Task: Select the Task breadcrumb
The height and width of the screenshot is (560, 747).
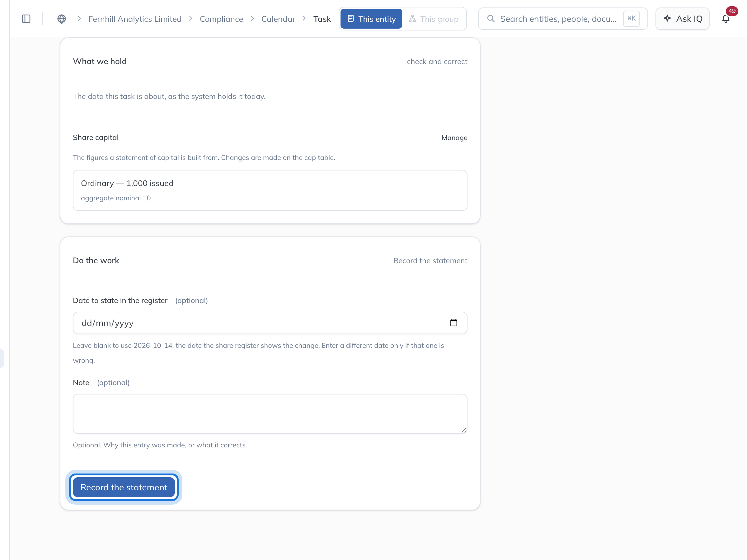Action: (322, 19)
